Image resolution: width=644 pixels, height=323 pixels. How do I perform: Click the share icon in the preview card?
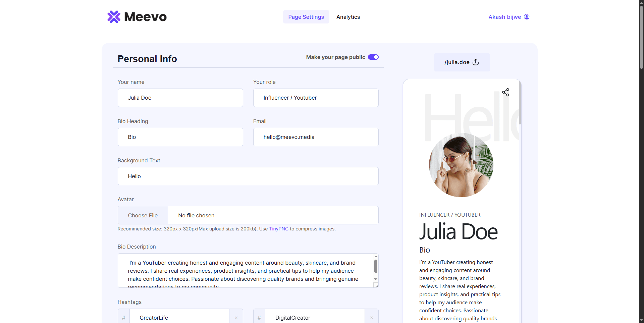point(505,92)
